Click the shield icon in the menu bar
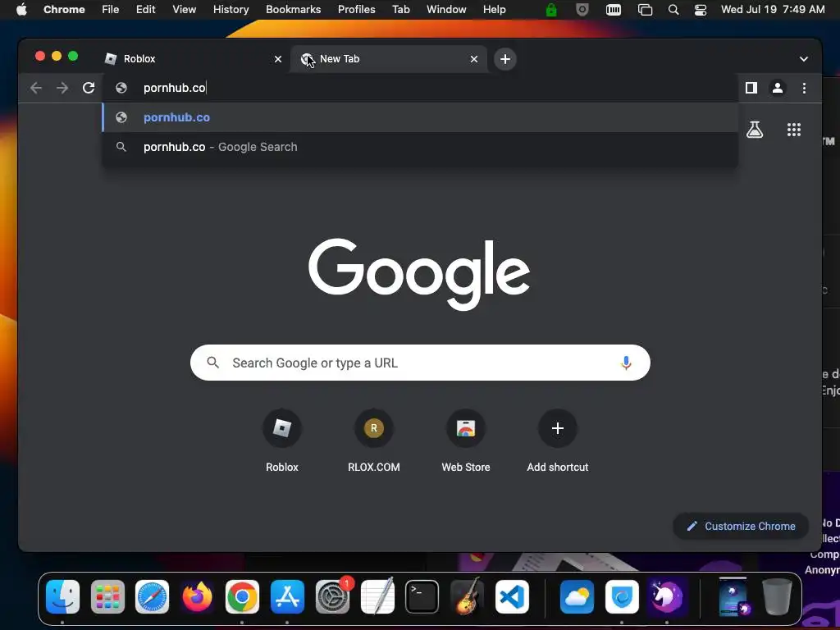 582,10
